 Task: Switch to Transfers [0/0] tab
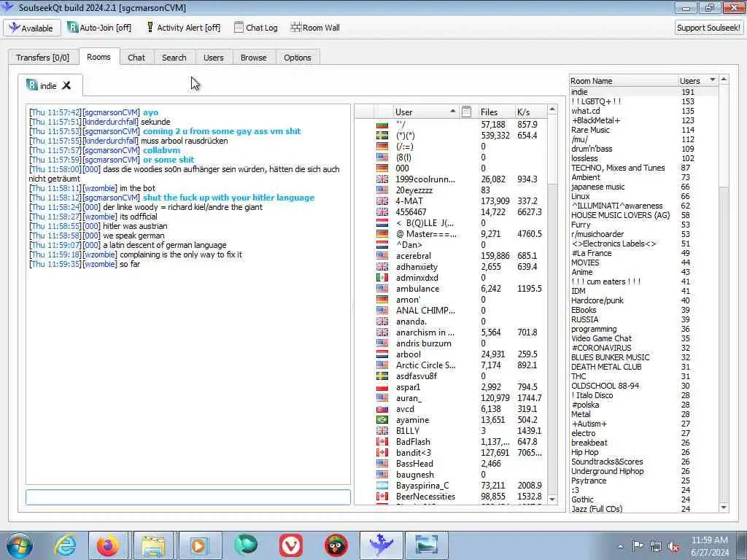pos(42,57)
